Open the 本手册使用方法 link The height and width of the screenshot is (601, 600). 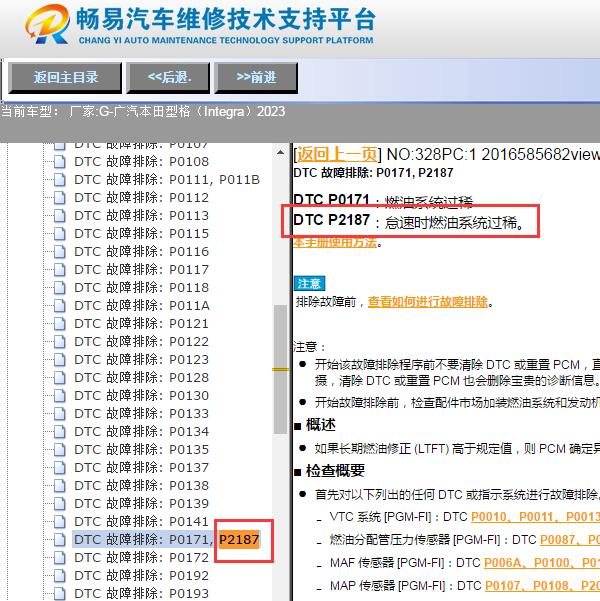pos(335,243)
